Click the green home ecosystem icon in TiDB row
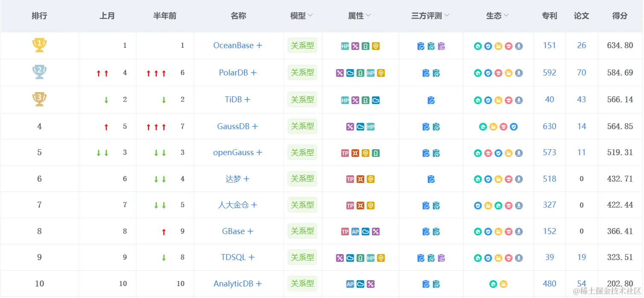The height and width of the screenshot is (298, 644). click(478, 100)
